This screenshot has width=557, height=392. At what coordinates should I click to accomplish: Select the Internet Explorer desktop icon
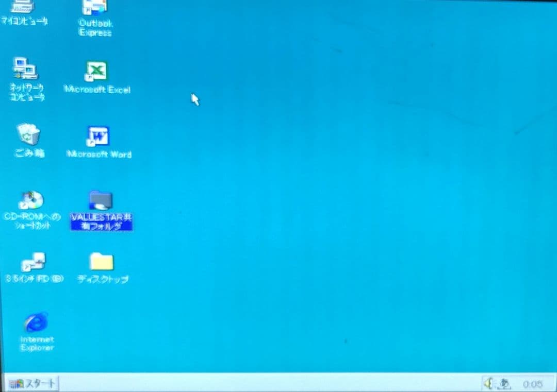[36, 322]
